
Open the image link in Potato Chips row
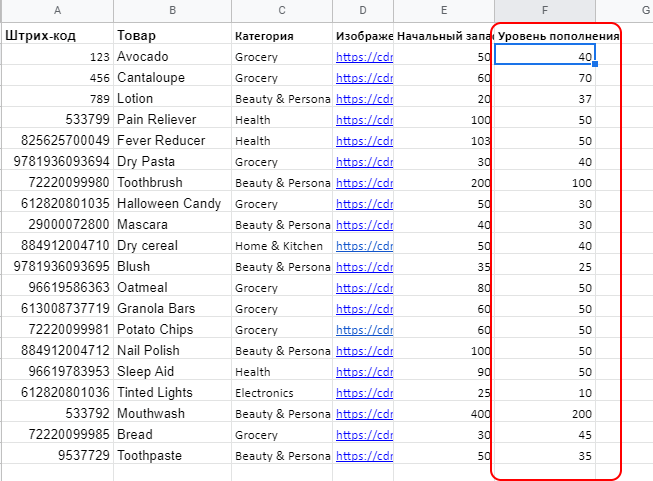364,330
